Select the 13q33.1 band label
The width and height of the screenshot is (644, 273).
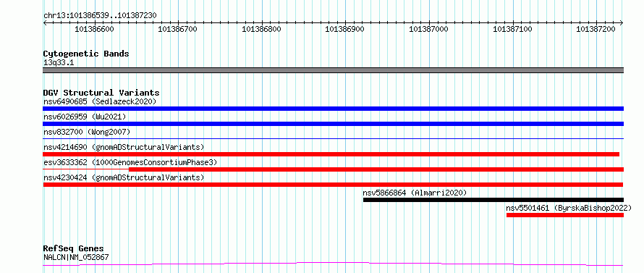pyautogui.click(x=59, y=63)
